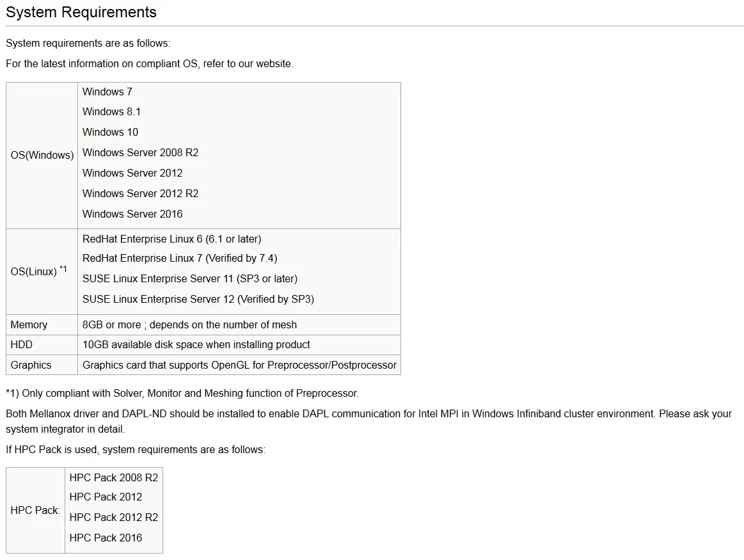The image size is (744, 560).
Task: Click the HPC Pack 2016 entry
Action: (106, 538)
